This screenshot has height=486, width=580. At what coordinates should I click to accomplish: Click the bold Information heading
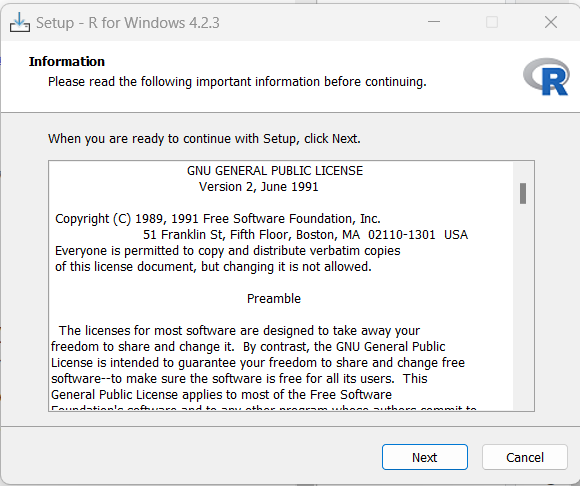67,61
